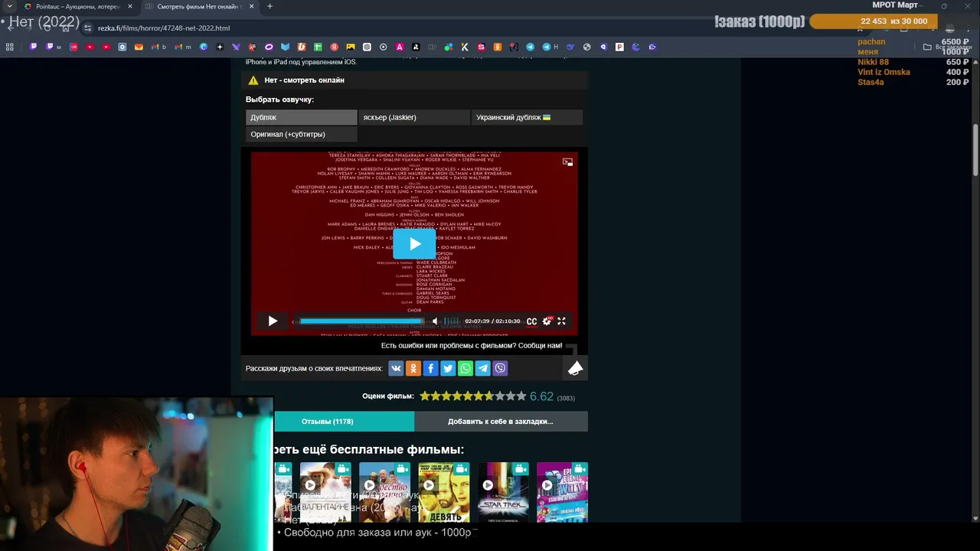Screen dimensions: 980x551
Task: Open player quality settings gear
Action: point(547,321)
